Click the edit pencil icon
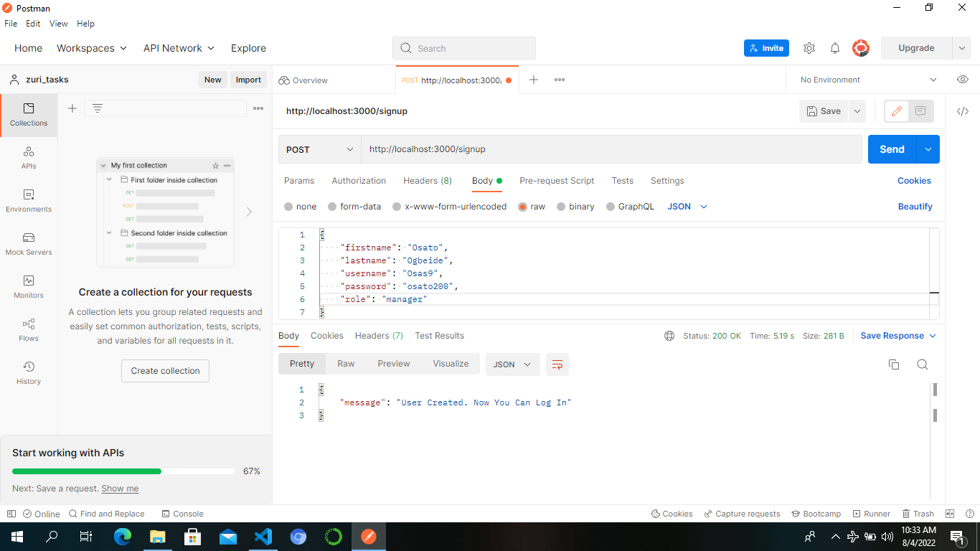 (897, 111)
